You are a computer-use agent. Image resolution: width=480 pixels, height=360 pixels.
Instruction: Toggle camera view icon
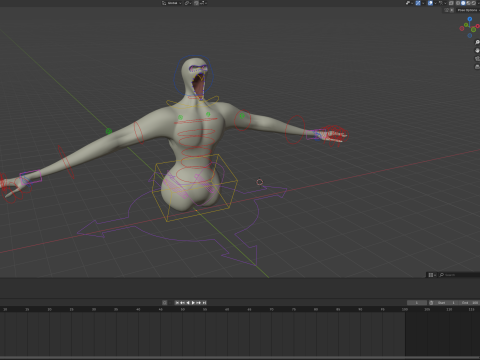pyautogui.click(x=477, y=59)
